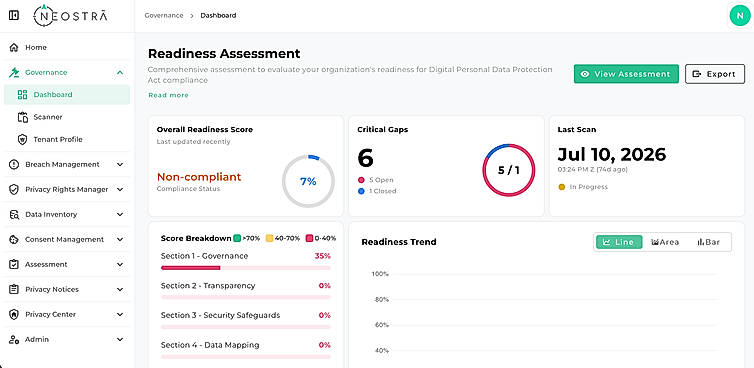The height and width of the screenshot is (368, 754).
Task: Click Section 3 - Security Safeguards row
Action: coord(246,320)
